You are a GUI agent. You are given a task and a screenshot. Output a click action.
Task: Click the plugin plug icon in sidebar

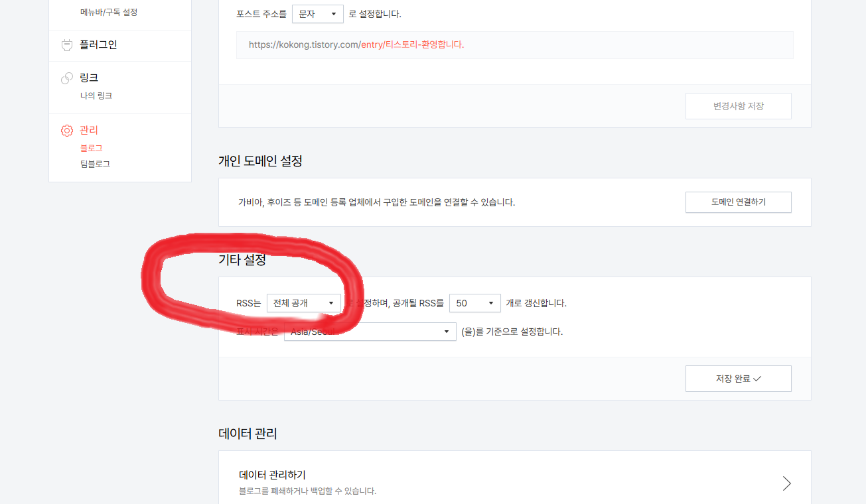pyautogui.click(x=66, y=45)
